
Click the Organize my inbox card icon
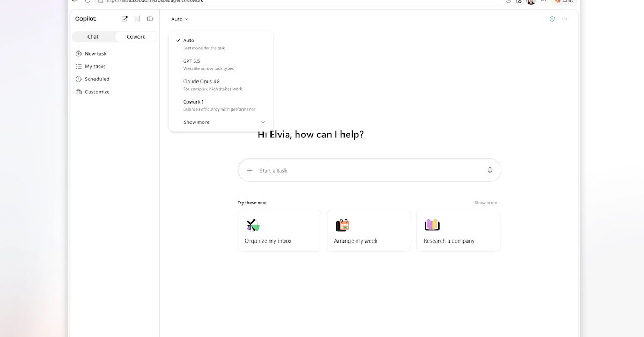tap(253, 225)
